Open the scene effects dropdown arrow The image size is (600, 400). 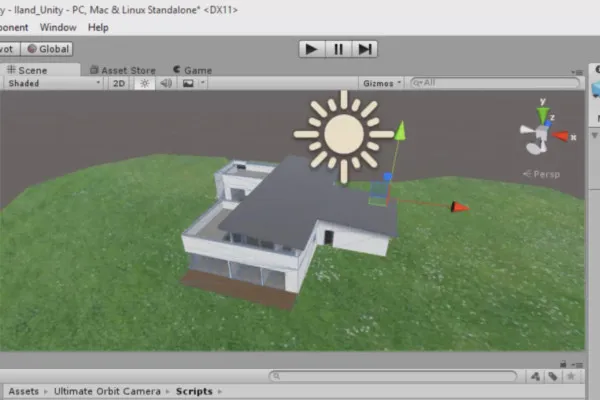click(x=202, y=83)
